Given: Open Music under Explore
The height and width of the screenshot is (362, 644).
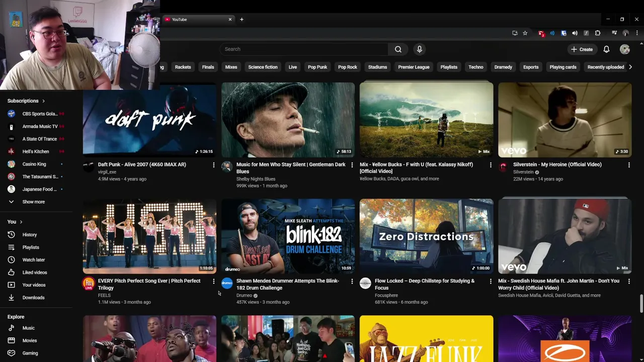Looking at the screenshot, I should pyautogui.click(x=28, y=328).
